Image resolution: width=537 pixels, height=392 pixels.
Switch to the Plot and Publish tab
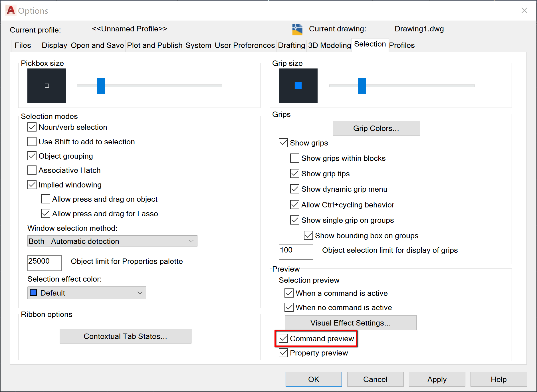pos(154,45)
